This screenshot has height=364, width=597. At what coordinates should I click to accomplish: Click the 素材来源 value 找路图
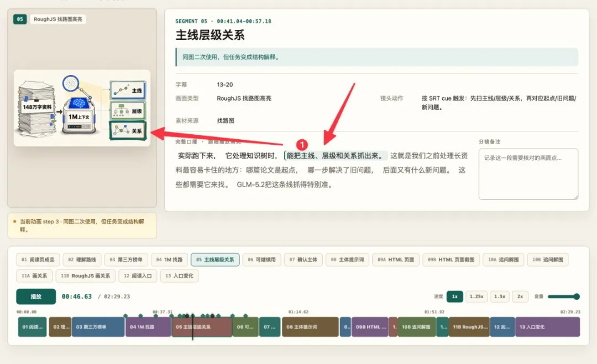[x=226, y=120]
